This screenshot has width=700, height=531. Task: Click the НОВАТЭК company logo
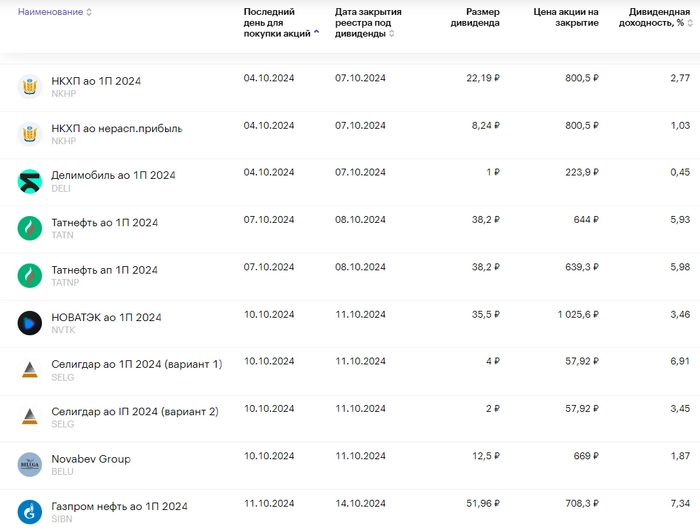point(30,323)
